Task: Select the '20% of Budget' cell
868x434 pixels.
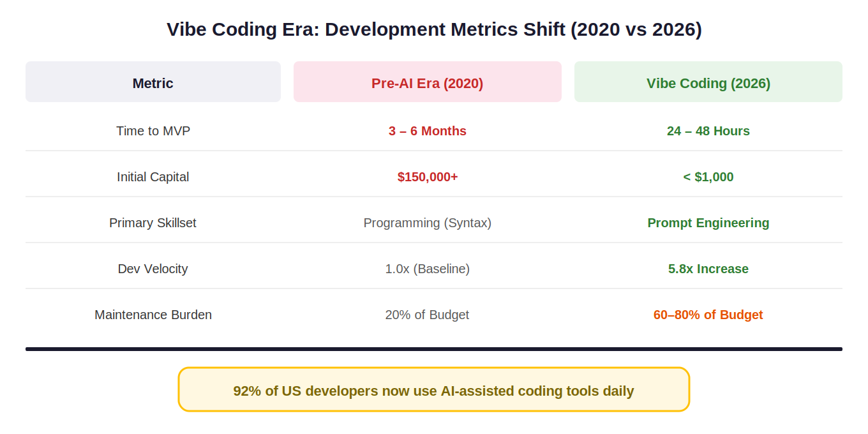Action: [x=427, y=315]
